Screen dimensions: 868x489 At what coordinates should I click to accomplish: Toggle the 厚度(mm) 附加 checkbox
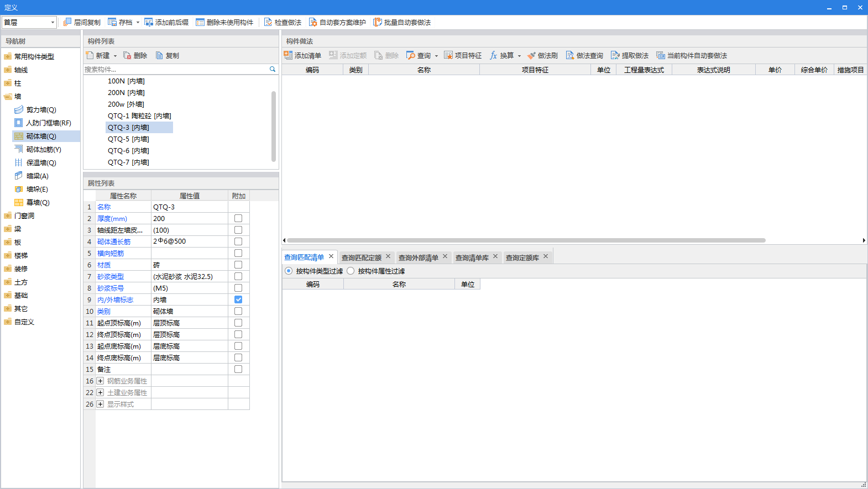click(x=238, y=218)
